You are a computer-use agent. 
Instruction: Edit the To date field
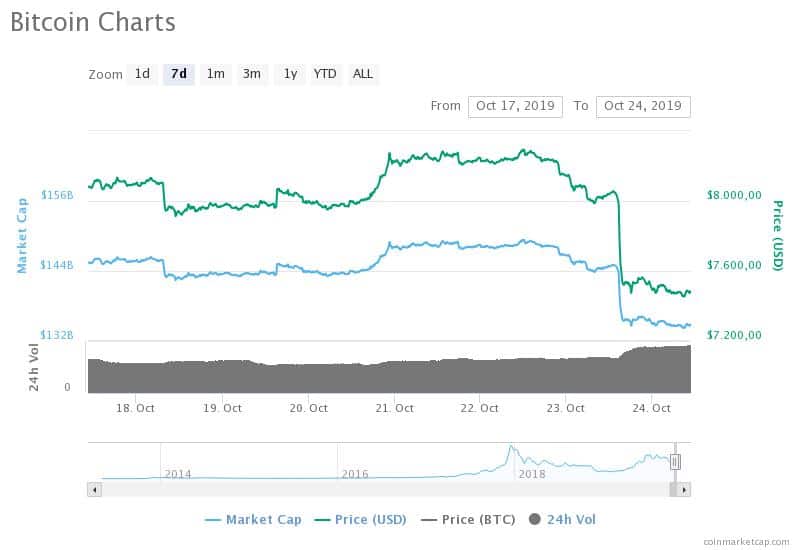pyautogui.click(x=643, y=106)
